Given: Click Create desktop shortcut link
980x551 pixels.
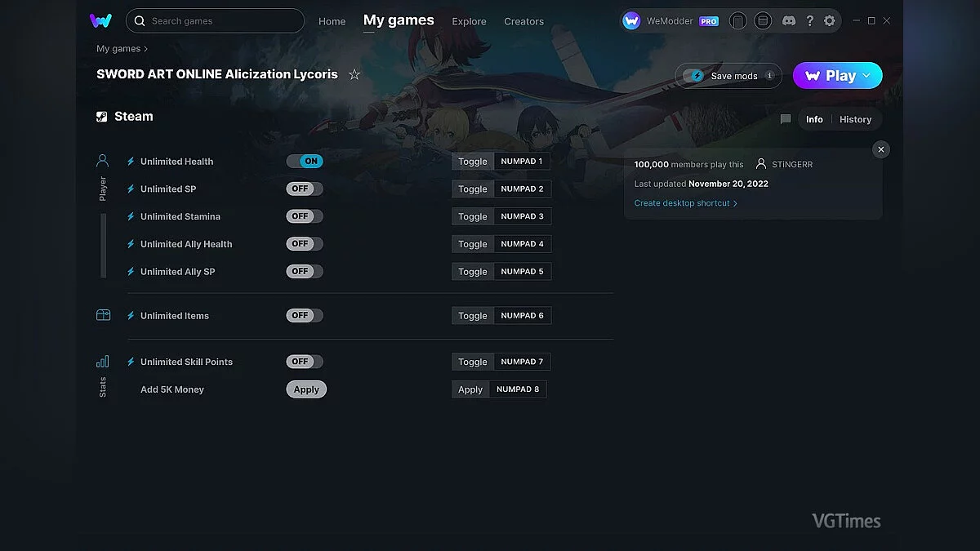Looking at the screenshot, I should (686, 203).
